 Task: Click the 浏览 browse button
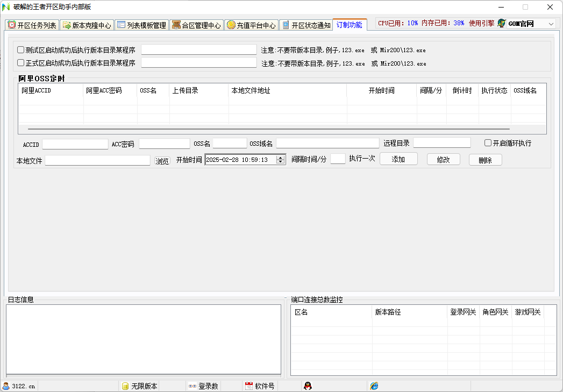pos(162,161)
